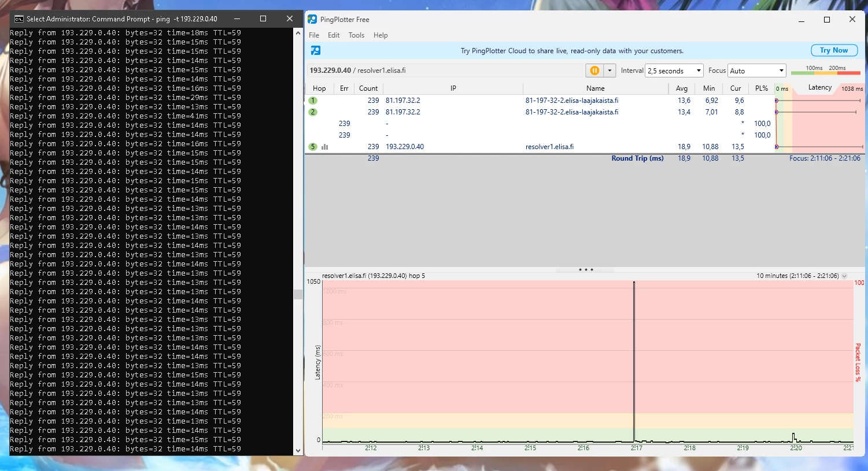Click the time=29ms reply line in Command Prompt
Viewport: 868px width, 471px height.
[x=125, y=98]
